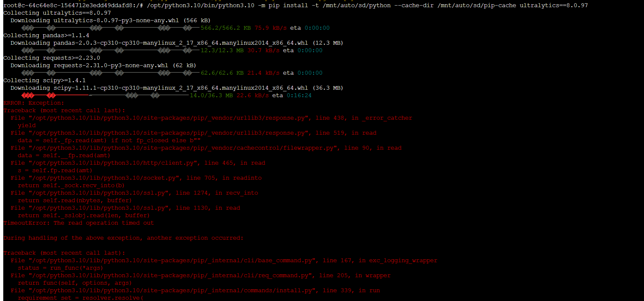Click the line "Collecting pandas>=1.1.4"
The height and width of the screenshot is (301, 644).
pyautogui.click(x=46, y=35)
